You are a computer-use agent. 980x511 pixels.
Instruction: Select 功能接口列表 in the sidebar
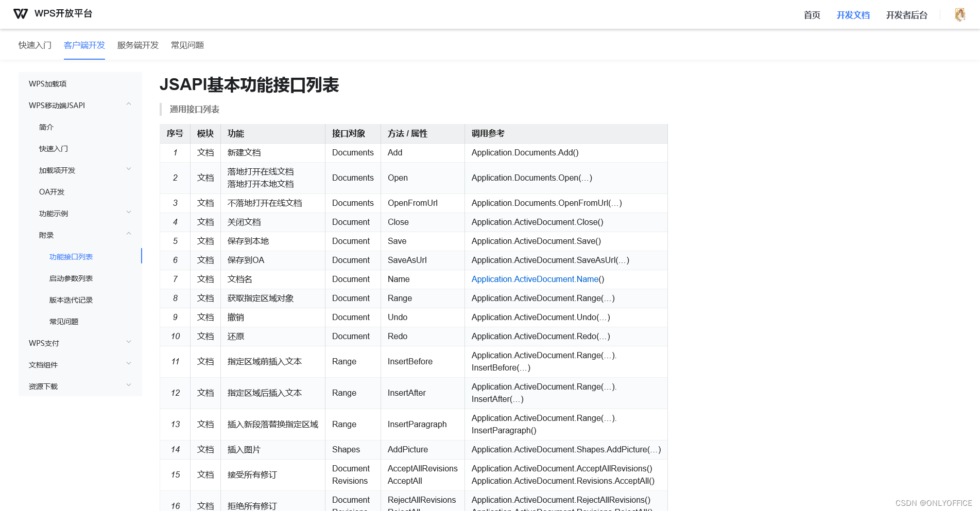point(71,257)
